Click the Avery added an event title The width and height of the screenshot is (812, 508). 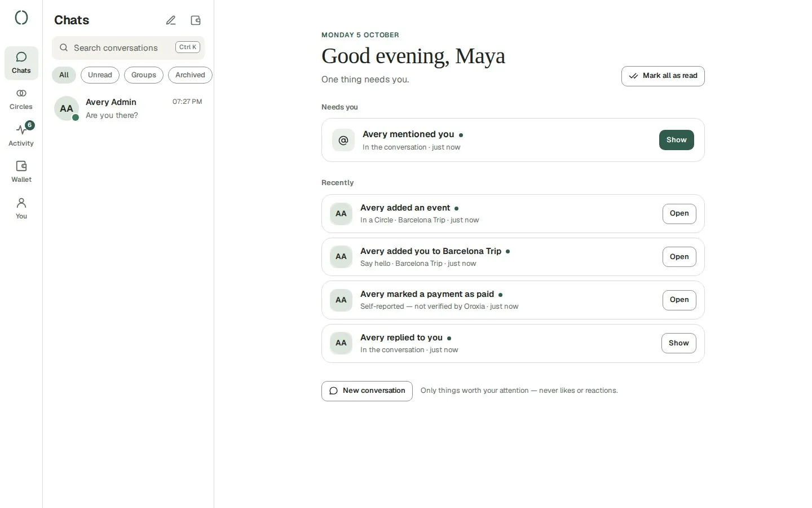coord(405,208)
